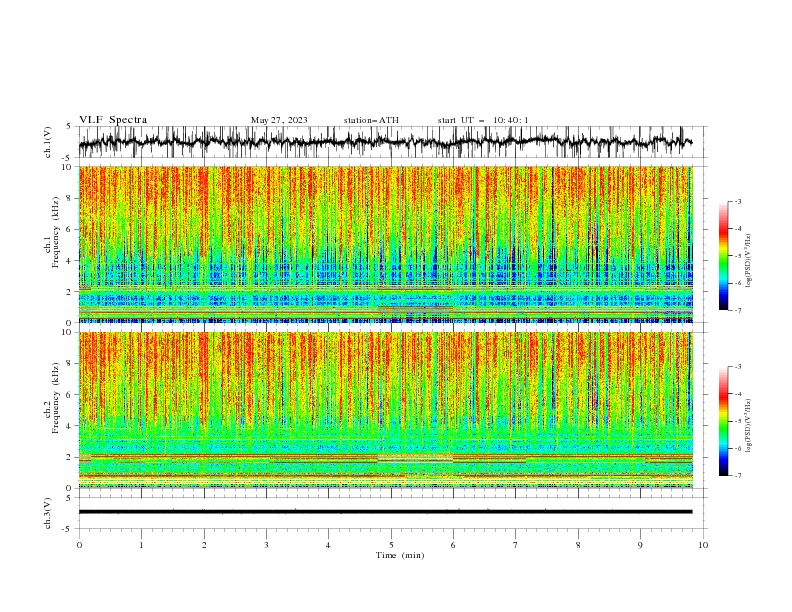Click the ch.1 voltage waveform trace
The width and height of the screenshot is (792, 612).
click(385, 142)
